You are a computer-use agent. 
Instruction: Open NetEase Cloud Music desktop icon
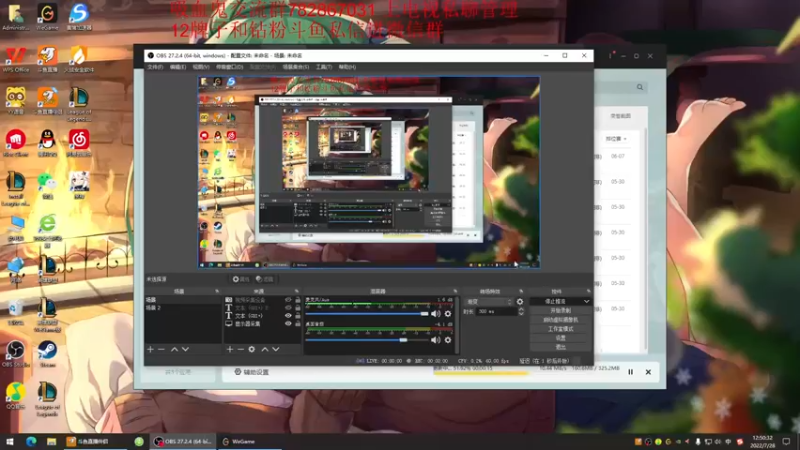coord(79,143)
